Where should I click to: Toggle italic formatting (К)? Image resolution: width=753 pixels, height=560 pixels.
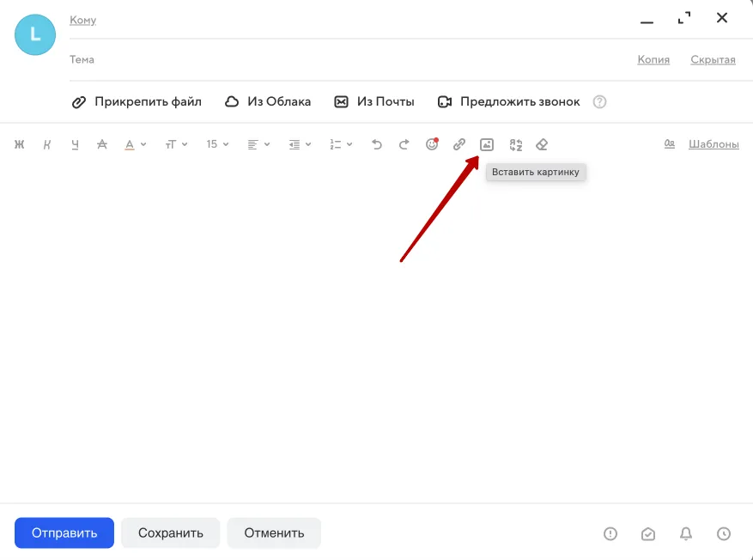pos(46,144)
